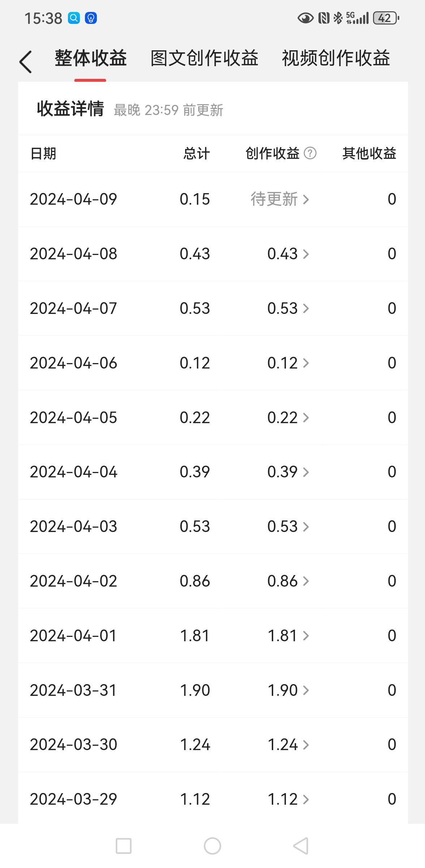Open the 创作收益 help question-mark icon
Image resolution: width=425 pixels, height=868 pixels.
pos(310,153)
